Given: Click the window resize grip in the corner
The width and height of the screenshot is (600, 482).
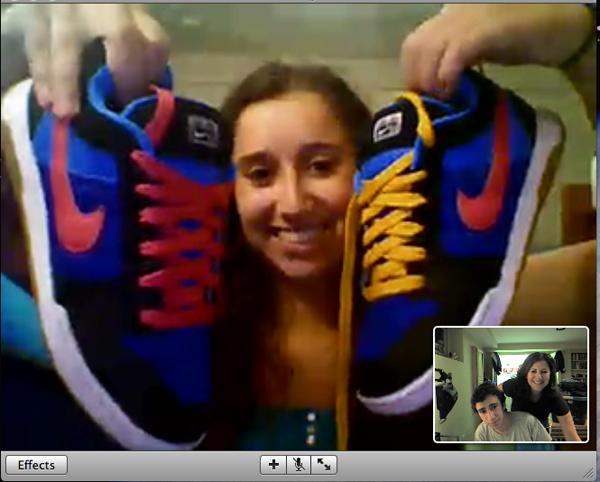Looking at the screenshot, I should point(591,473).
